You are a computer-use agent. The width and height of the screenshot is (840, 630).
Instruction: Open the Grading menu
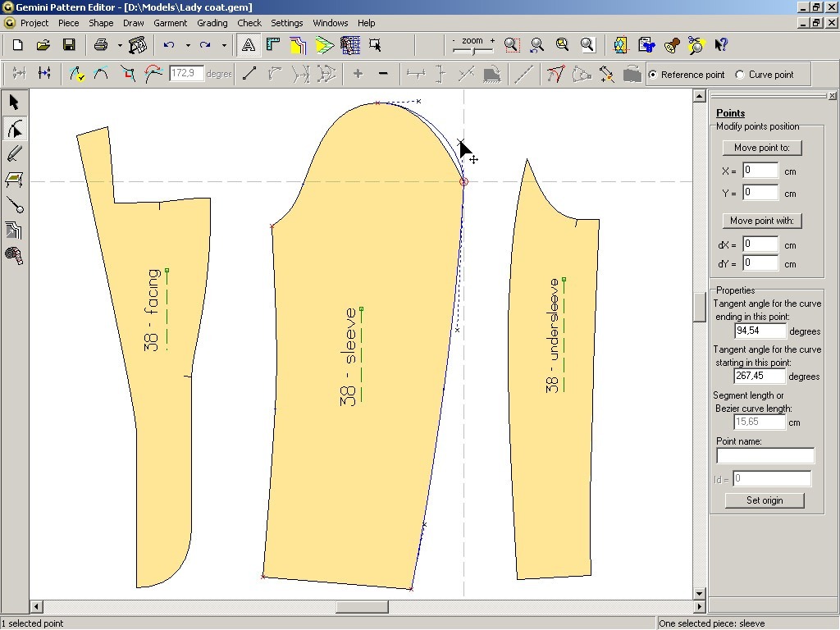click(212, 23)
